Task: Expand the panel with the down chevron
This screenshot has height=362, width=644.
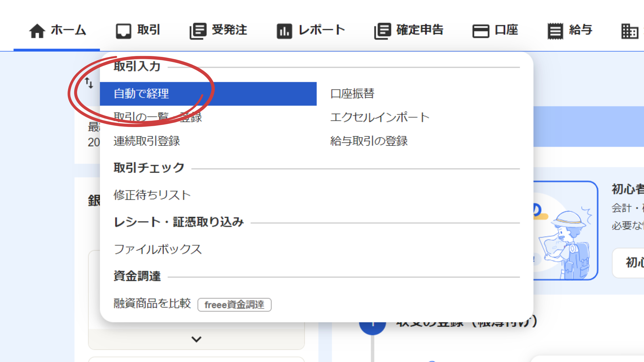Action: point(196,339)
